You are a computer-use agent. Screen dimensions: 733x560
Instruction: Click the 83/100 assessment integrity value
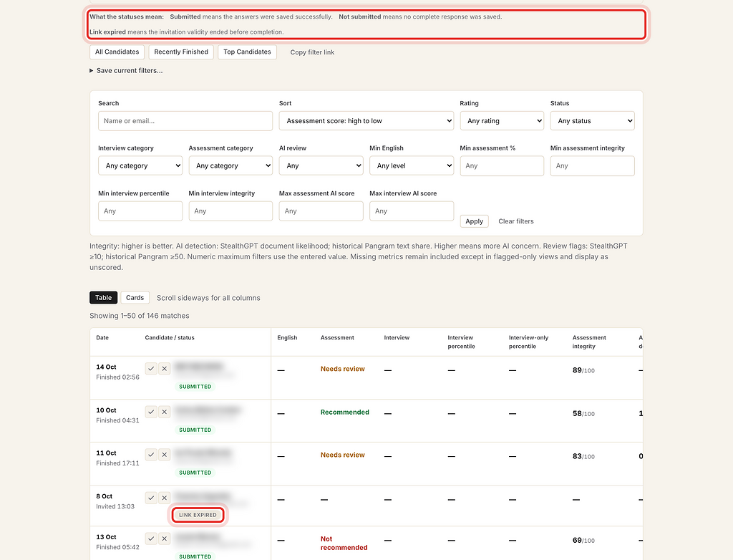583,457
